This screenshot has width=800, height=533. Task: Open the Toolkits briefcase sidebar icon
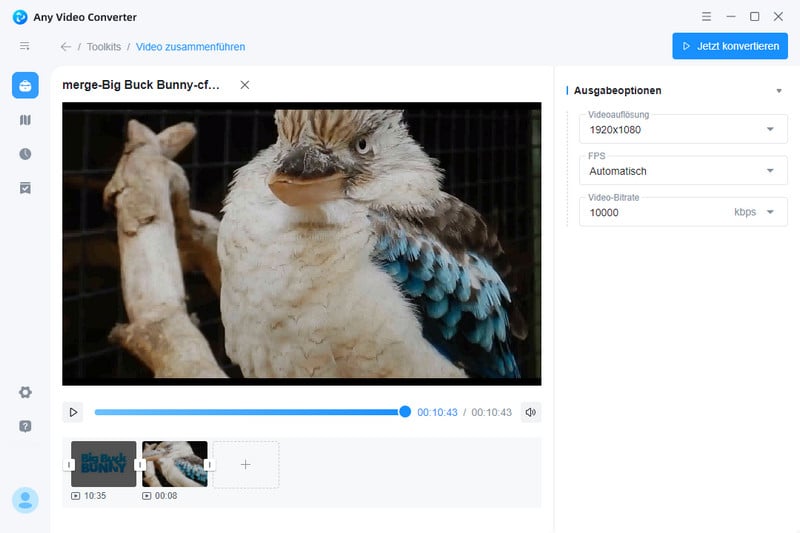pos(25,85)
